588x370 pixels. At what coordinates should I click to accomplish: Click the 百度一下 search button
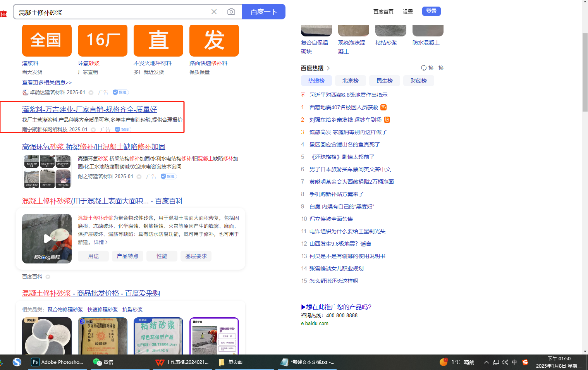point(264,12)
